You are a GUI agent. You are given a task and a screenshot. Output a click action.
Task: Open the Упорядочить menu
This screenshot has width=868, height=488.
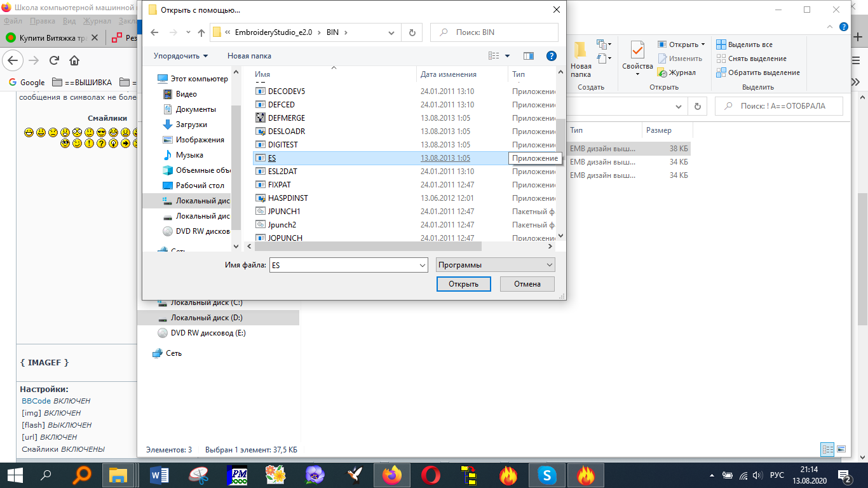click(180, 56)
